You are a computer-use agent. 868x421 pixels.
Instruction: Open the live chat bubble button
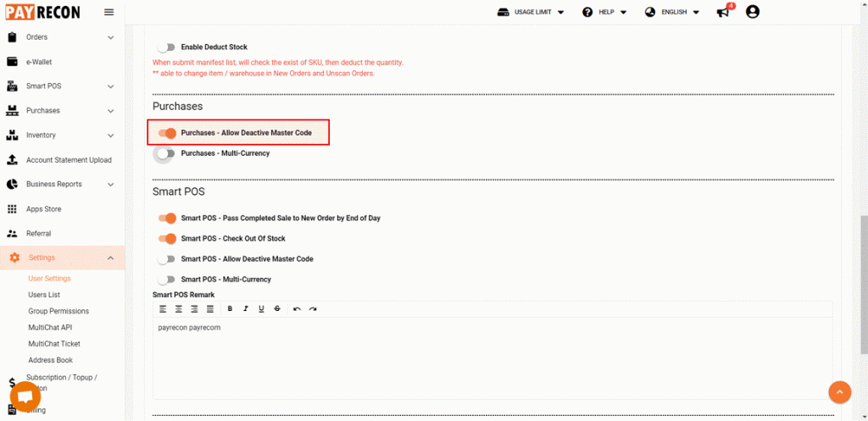pyautogui.click(x=25, y=397)
